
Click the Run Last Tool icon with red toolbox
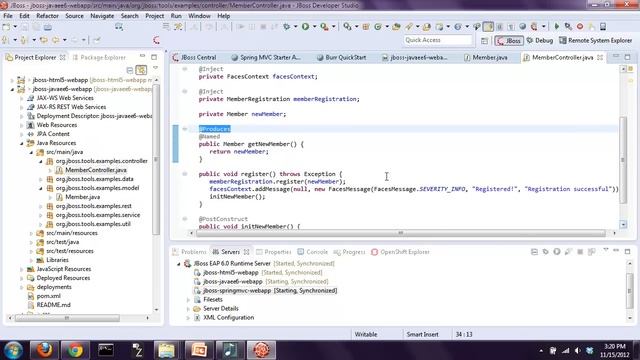[324, 27]
